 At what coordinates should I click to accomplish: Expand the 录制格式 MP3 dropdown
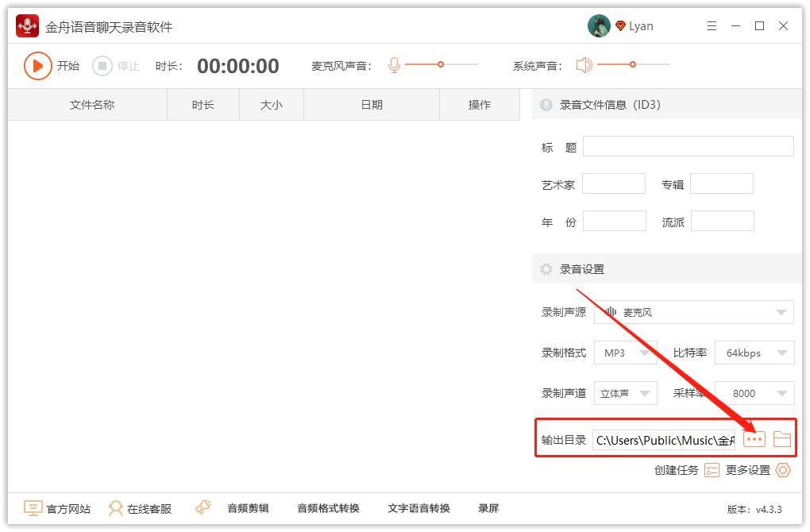(626, 353)
